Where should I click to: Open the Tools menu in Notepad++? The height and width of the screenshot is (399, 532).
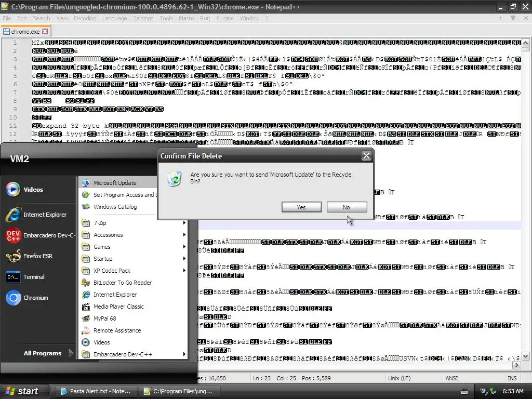pos(166,18)
